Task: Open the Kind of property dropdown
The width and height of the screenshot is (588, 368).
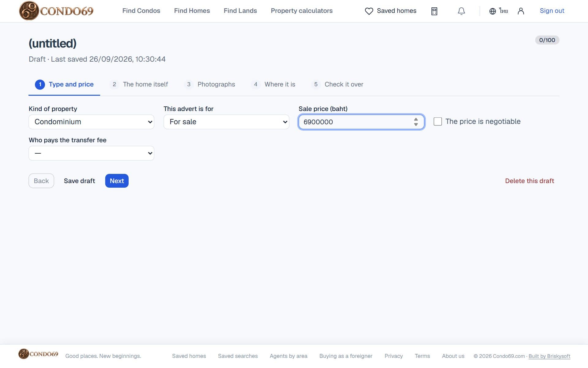Action: click(91, 122)
